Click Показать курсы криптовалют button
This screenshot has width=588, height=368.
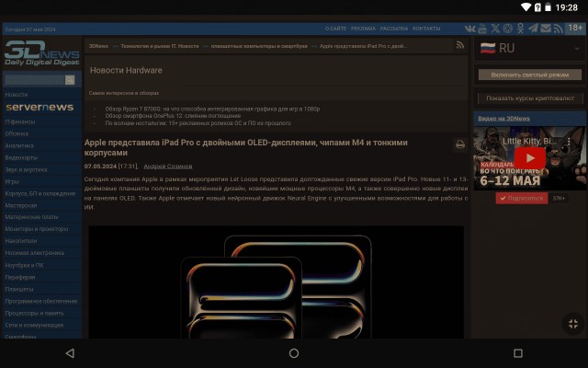click(x=530, y=98)
